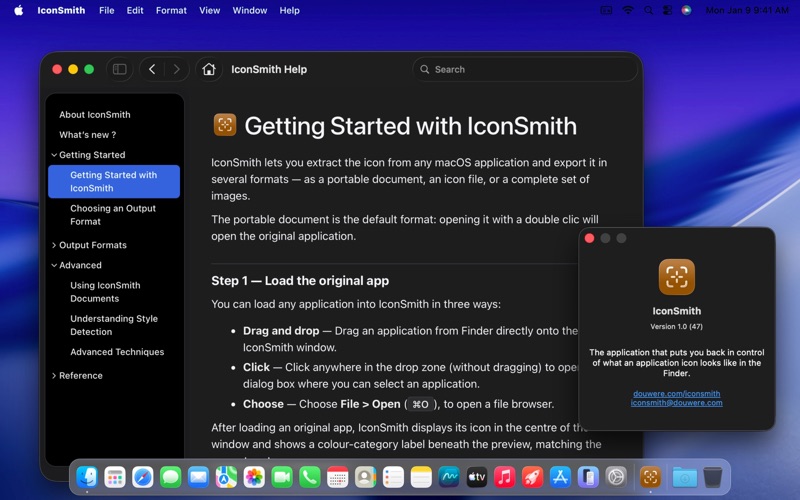Click the large IconSmith icon in About window
This screenshot has height=500, width=800.
tap(677, 277)
